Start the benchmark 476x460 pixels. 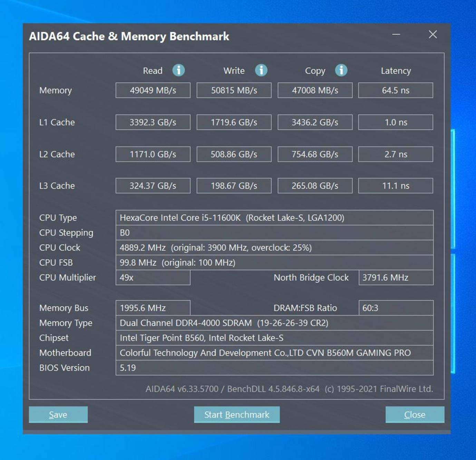237,414
